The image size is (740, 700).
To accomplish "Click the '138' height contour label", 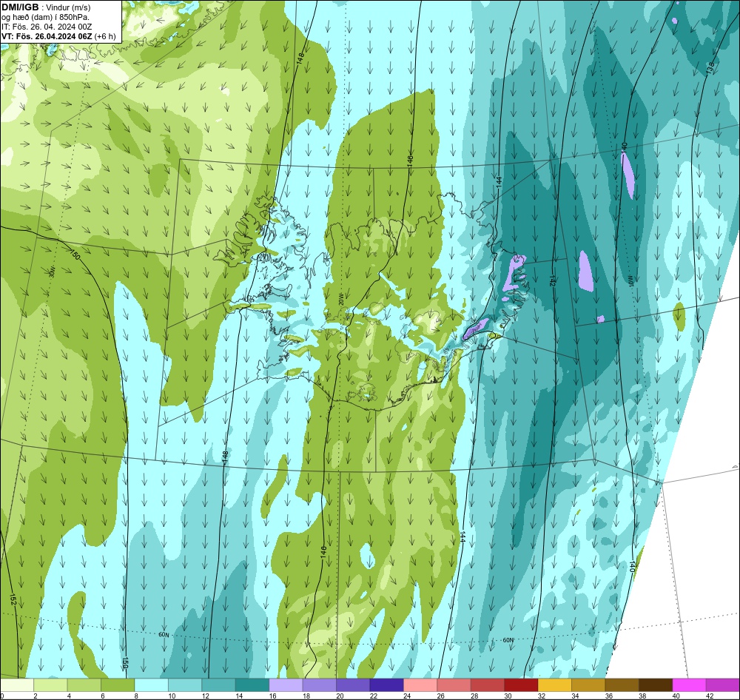I will pyautogui.click(x=710, y=68).
